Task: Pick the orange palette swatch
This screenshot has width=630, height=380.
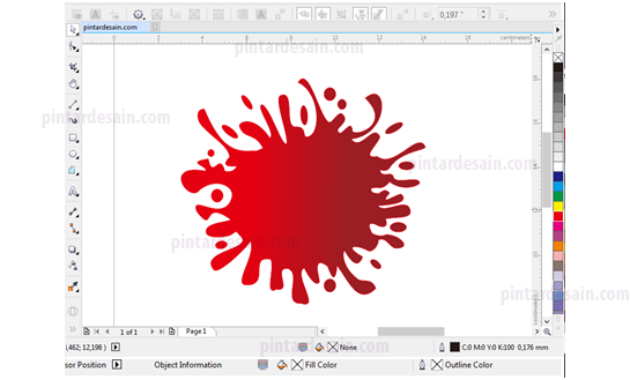Action: (x=558, y=246)
